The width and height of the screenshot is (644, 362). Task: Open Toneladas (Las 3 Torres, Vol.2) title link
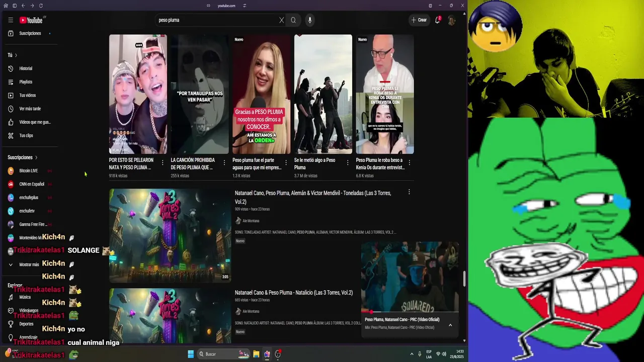point(313,197)
